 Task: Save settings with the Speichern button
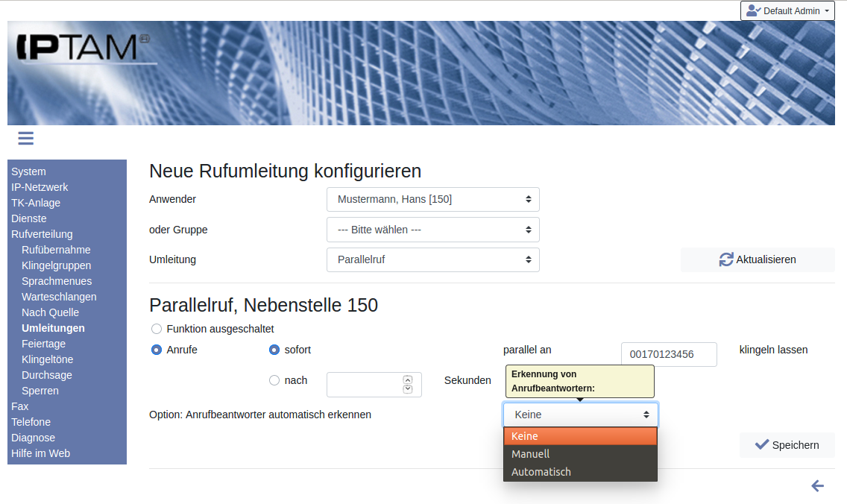pos(787,445)
